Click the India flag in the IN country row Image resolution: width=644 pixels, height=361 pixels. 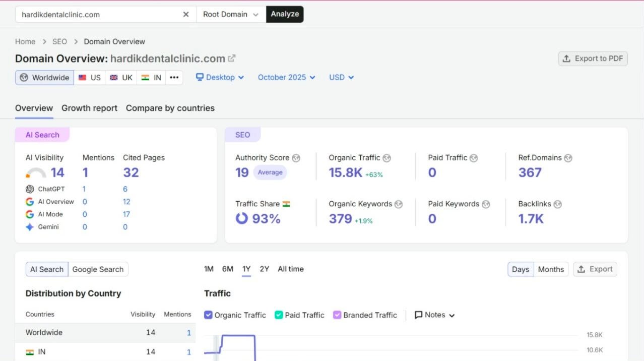pyautogui.click(x=30, y=352)
